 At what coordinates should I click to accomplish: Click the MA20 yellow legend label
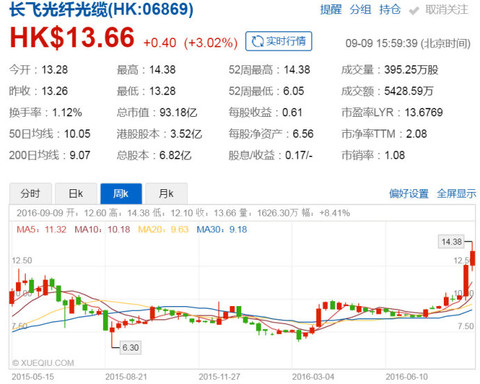(163, 229)
